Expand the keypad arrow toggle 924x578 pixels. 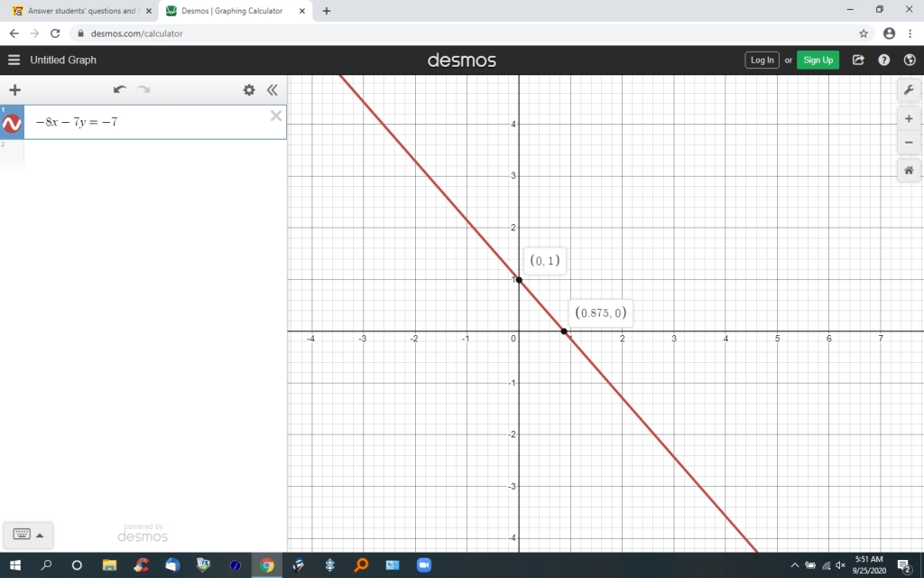point(40,536)
